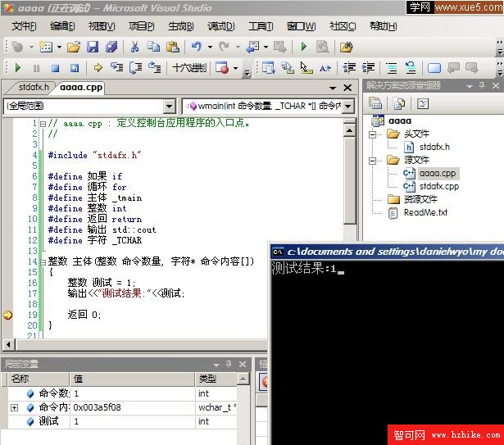Click the Stop Debugging square icon

(x=55, y=69)
